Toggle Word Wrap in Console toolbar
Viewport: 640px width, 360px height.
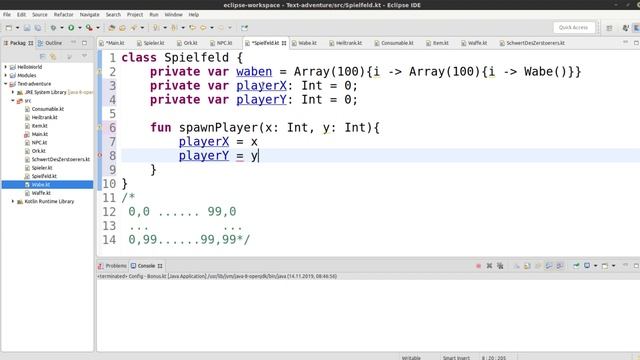pos(538,266)
